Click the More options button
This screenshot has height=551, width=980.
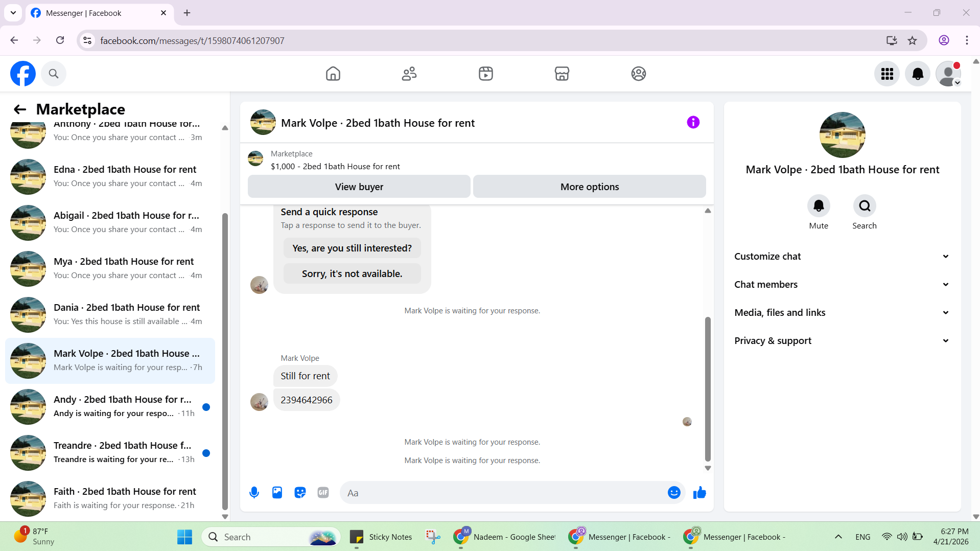coord(589,187)
